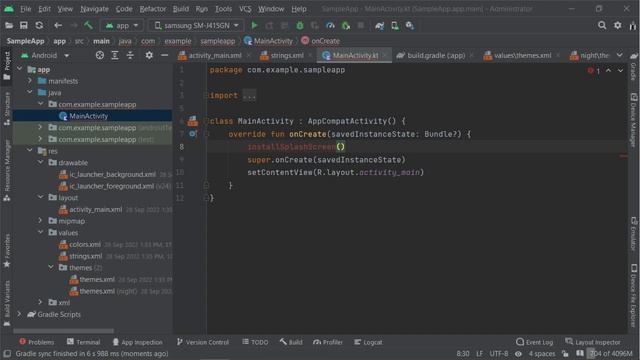Open the VCS menu
The image size is (640, 360).
coord(245,9)
